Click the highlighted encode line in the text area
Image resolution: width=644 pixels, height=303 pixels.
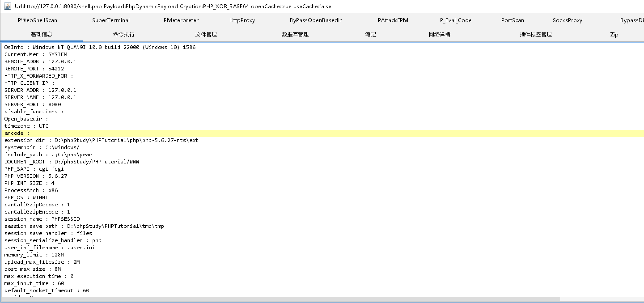[150, 133]
